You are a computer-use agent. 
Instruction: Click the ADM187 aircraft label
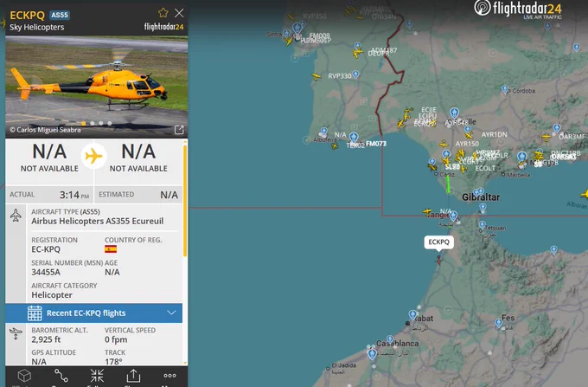click(384, 50)
